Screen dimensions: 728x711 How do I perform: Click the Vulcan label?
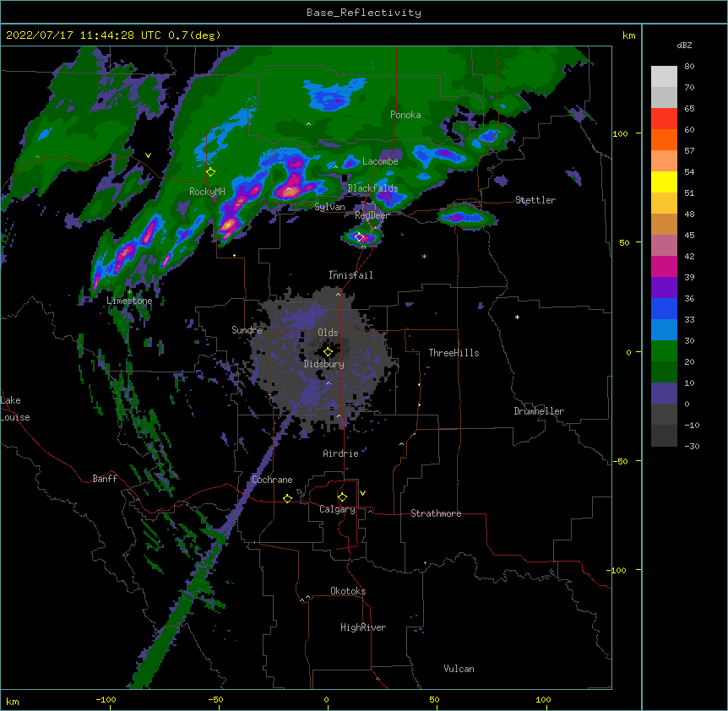[x=459, y=669]
